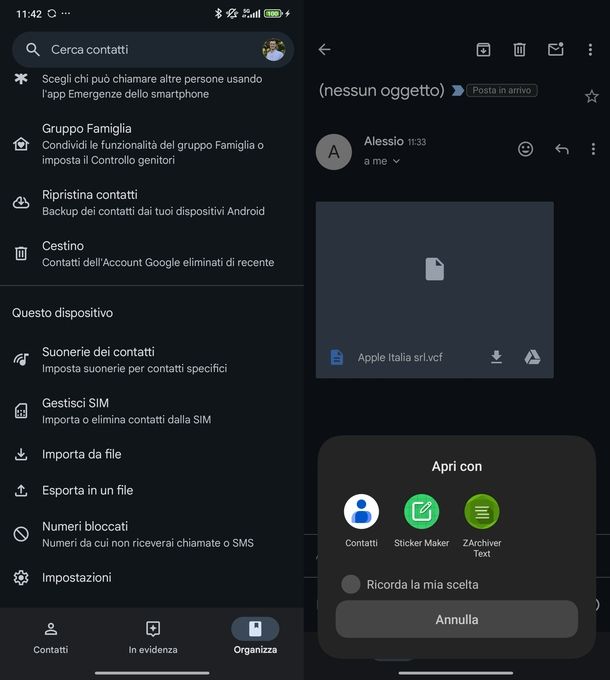Expand recipient details next to 'a me'

[x=396, y=161]
